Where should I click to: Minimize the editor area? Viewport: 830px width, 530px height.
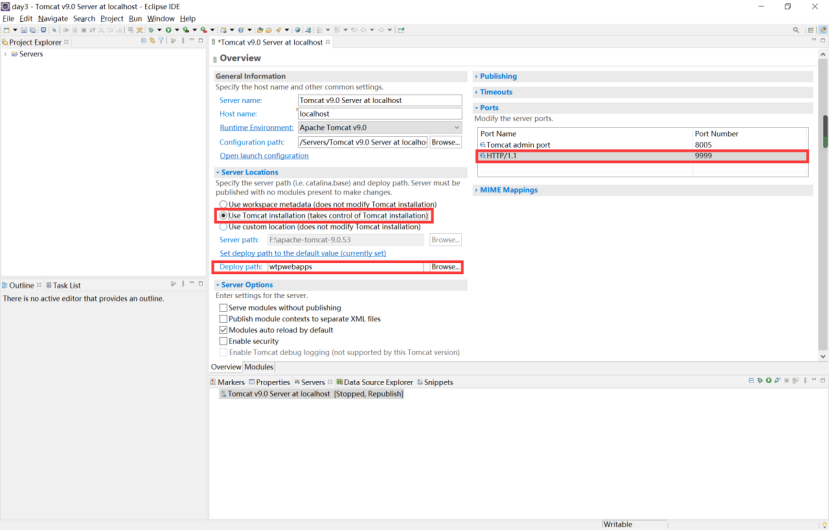click(814, 40)
